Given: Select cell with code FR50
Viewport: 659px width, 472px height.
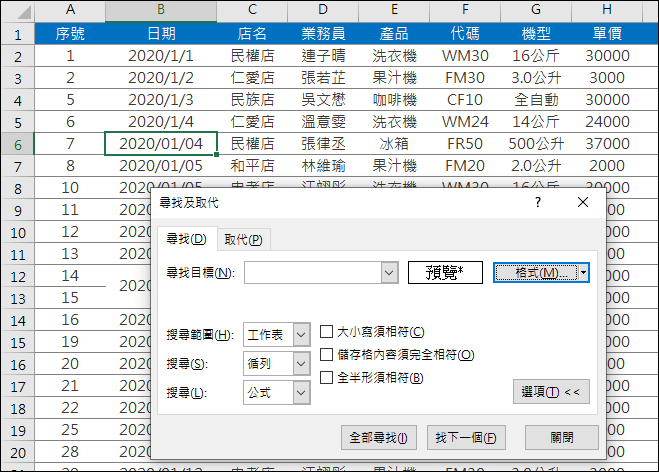Looking at the screenshot, I should 465,144.
